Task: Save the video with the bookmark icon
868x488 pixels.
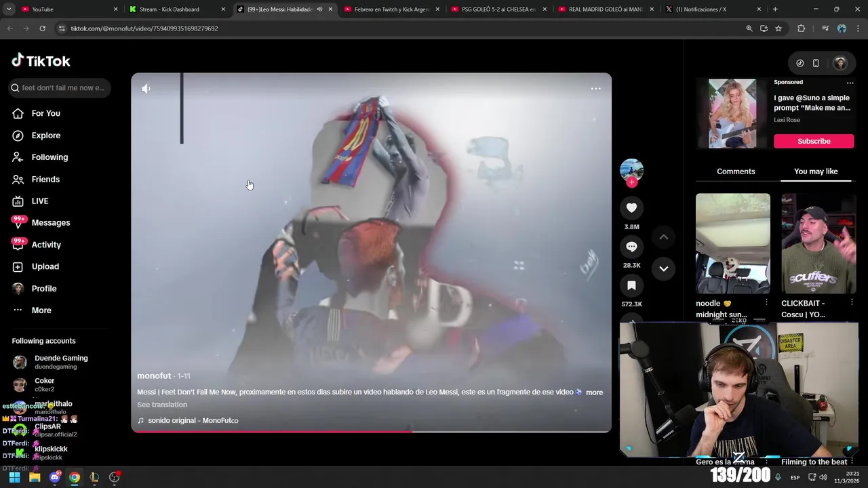Action: tap(631, 285)
